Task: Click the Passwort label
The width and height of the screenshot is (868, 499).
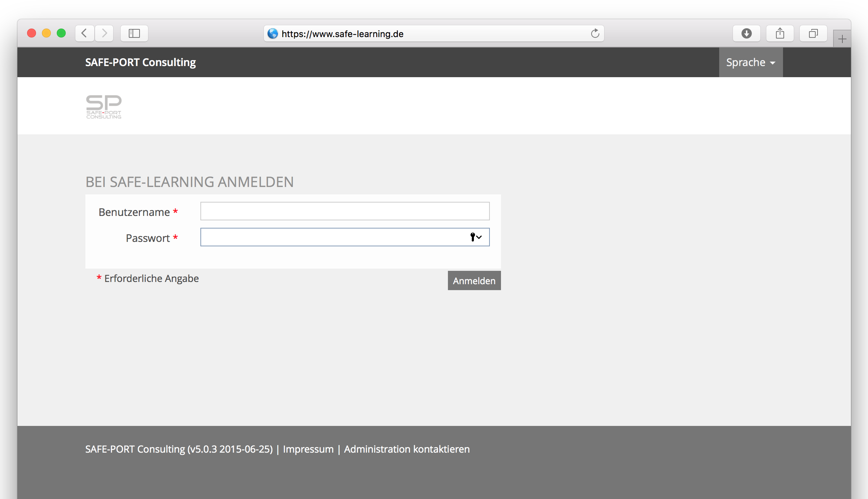Action: click(x=148, y=238)
